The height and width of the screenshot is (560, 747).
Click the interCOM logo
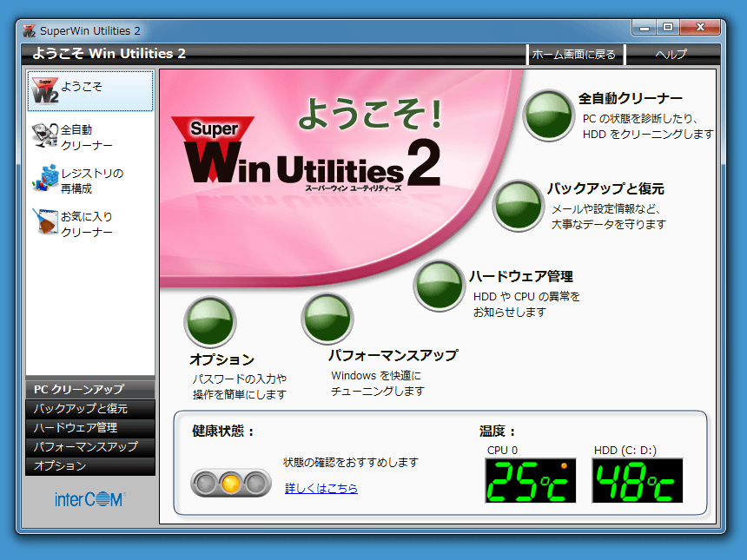90,499
